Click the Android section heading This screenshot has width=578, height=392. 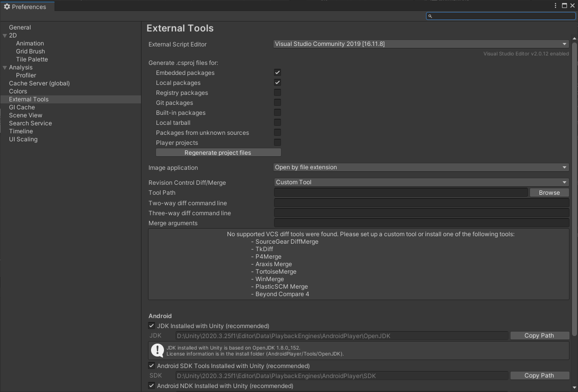160,316
